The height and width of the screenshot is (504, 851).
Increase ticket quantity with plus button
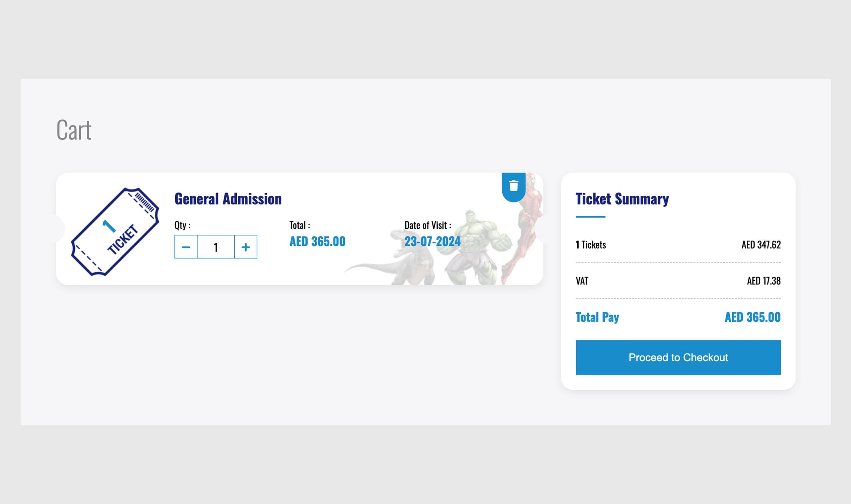pos(246,247)
